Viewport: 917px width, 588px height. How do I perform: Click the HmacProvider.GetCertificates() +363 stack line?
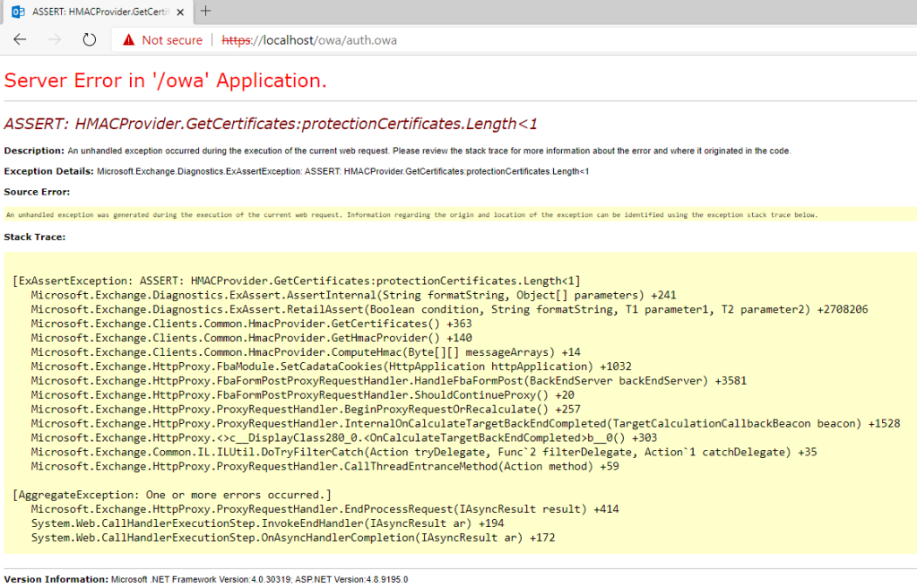(251, 324)
